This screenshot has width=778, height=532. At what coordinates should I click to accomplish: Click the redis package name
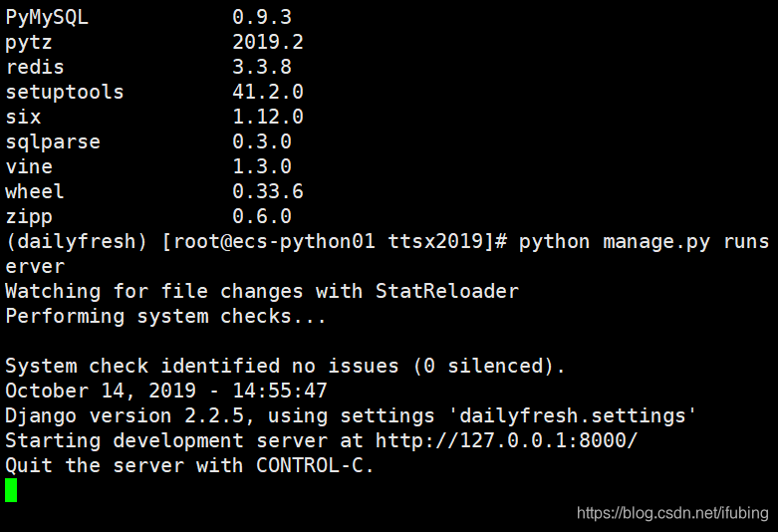(35, 67)
